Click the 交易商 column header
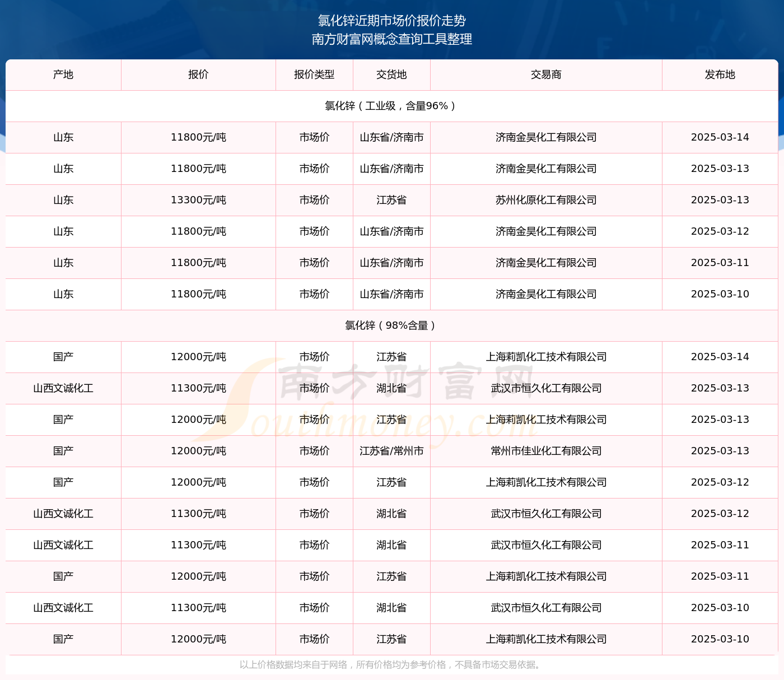This screenshot has height=680, width=784. (x=546, y=75)
